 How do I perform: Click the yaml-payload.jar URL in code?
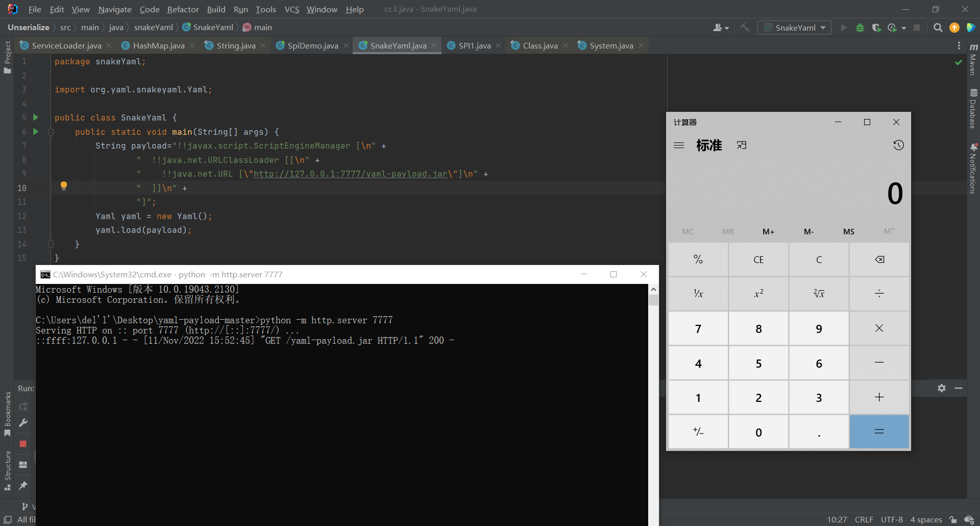coord(351,174)
